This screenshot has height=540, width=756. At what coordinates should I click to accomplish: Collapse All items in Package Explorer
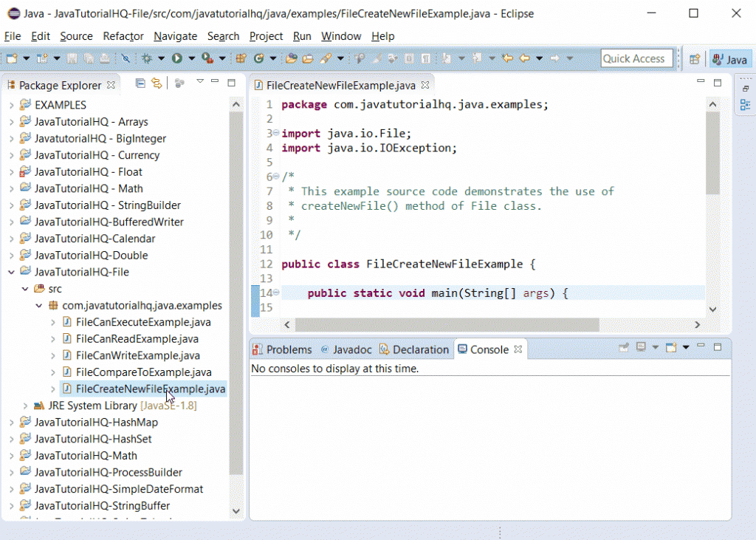140,83
